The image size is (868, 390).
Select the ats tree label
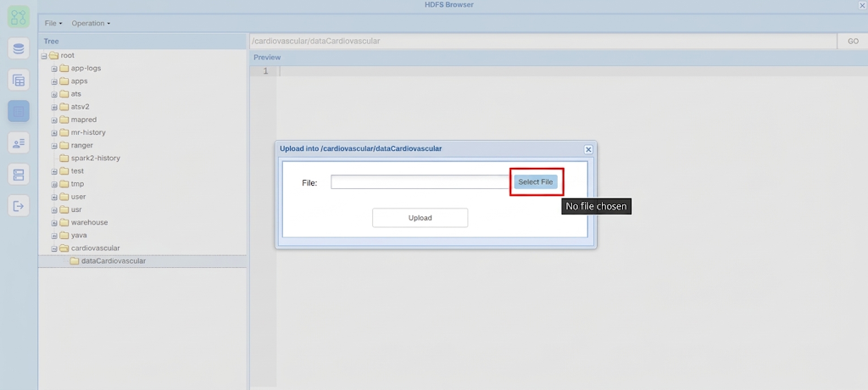[75, 93]
